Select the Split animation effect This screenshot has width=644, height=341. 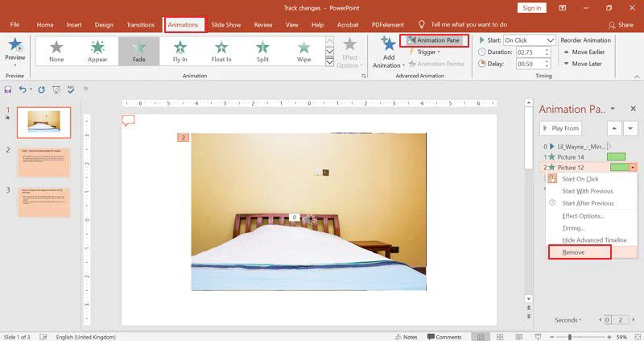tap(262, 52)
